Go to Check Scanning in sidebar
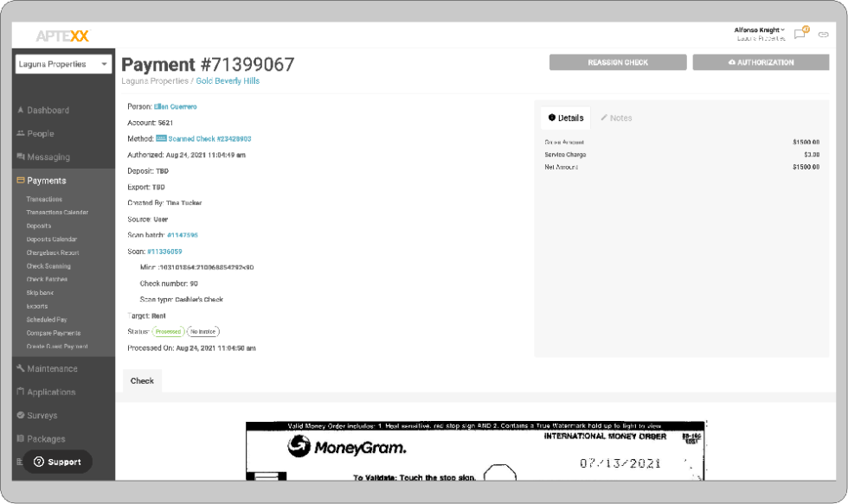The image size is (848, 504). coord(48,266)
